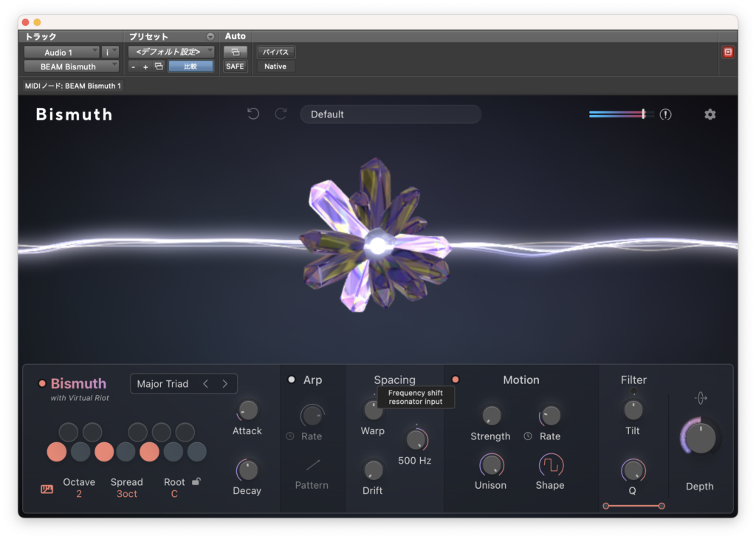This screenshot has height=539, width=756.
Task: Click the preset menu circle arrow icon
Action: point(210,37)
